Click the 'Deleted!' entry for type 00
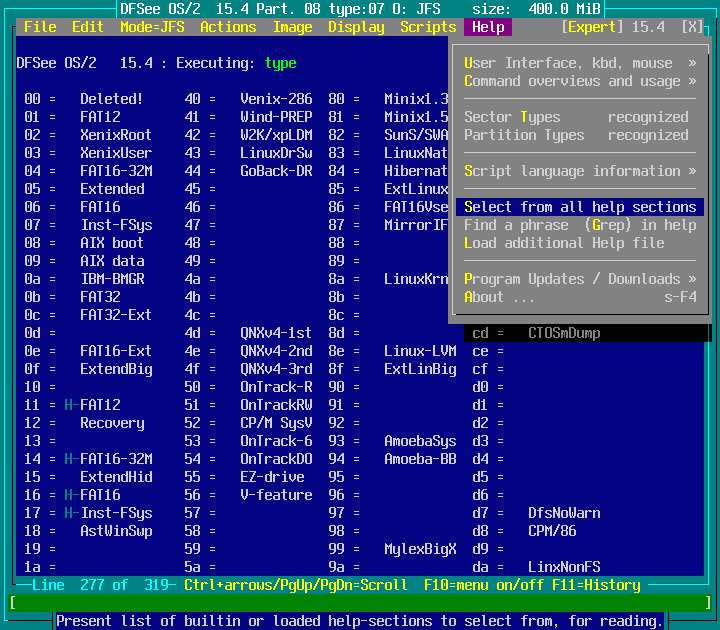 [112, 99]
